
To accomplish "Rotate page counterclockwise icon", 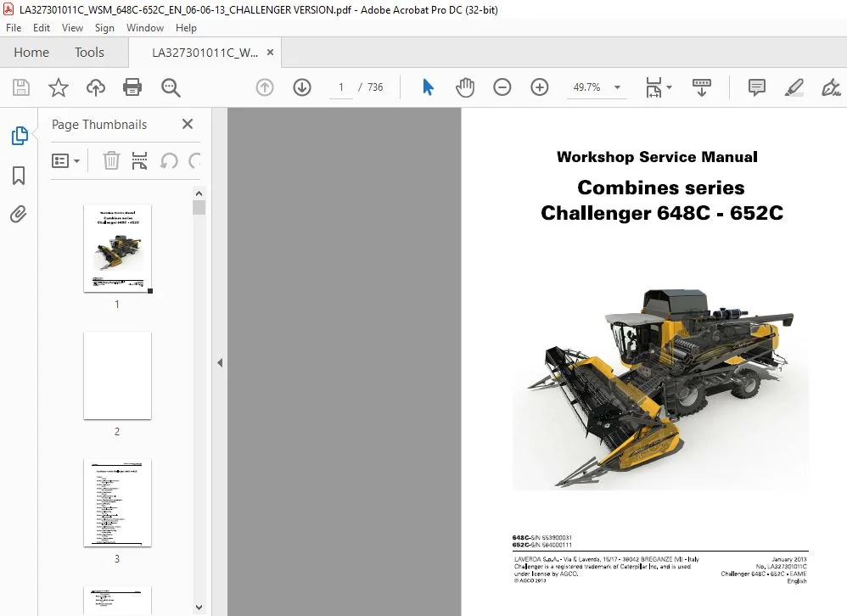I will (x=169, y=160).
